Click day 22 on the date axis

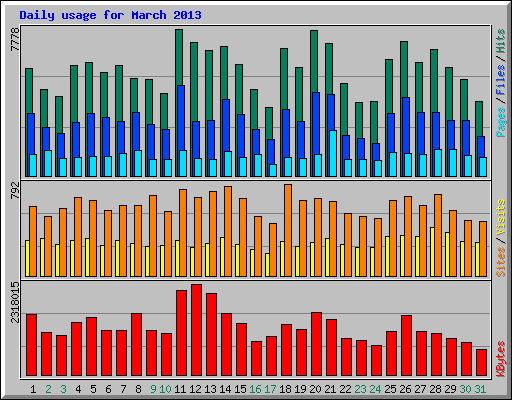(x=345, y=389)
